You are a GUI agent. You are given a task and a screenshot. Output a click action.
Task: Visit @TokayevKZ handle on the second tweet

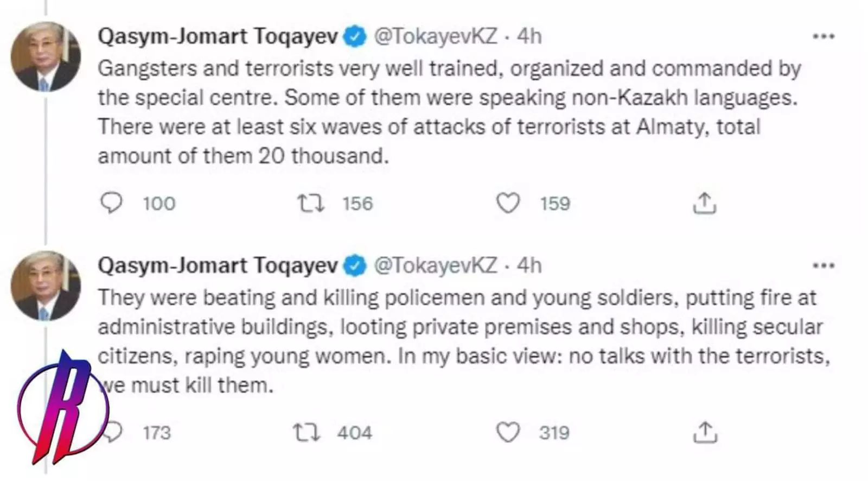[436, 265]
